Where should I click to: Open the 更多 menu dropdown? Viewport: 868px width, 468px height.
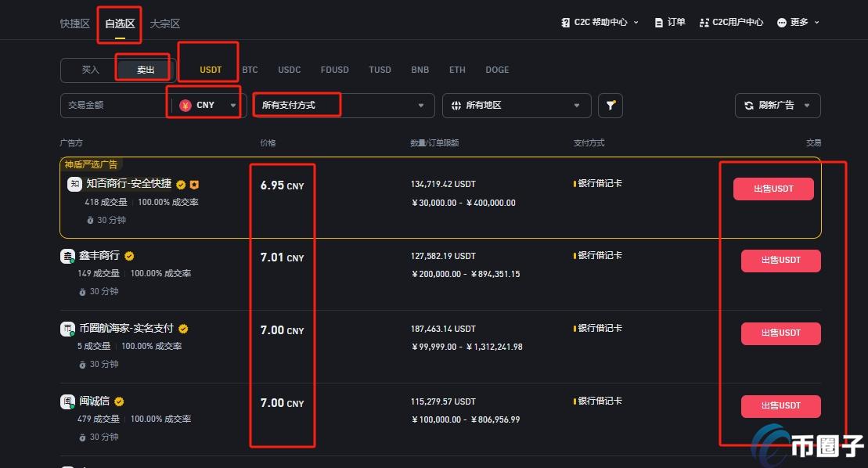[797, 22]
